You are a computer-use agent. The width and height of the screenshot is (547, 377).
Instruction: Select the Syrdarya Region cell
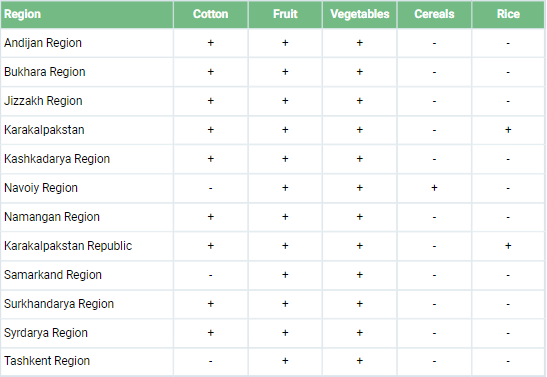click(87, 333)
